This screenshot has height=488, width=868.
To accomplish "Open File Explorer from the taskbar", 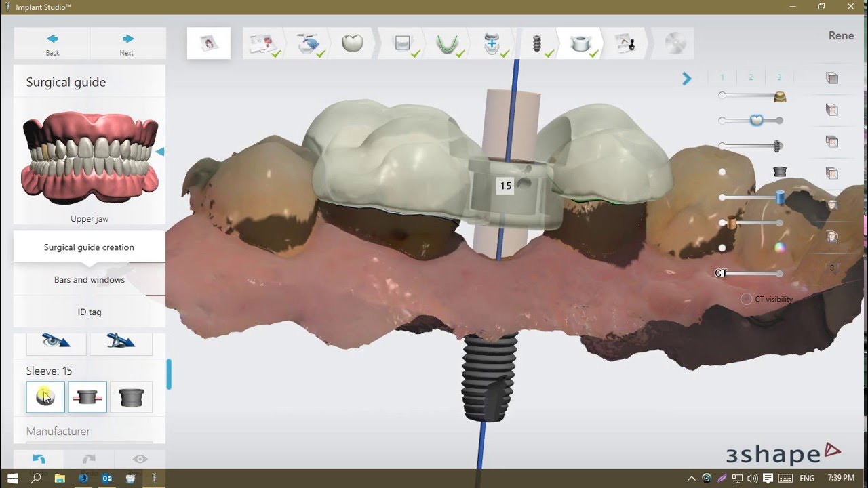I will point(60,479).
